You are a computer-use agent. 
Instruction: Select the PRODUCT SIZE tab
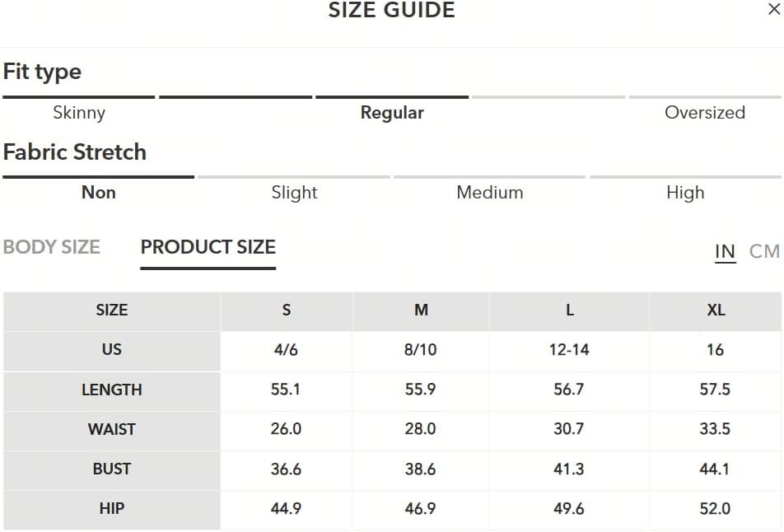[x=208, y=247]
